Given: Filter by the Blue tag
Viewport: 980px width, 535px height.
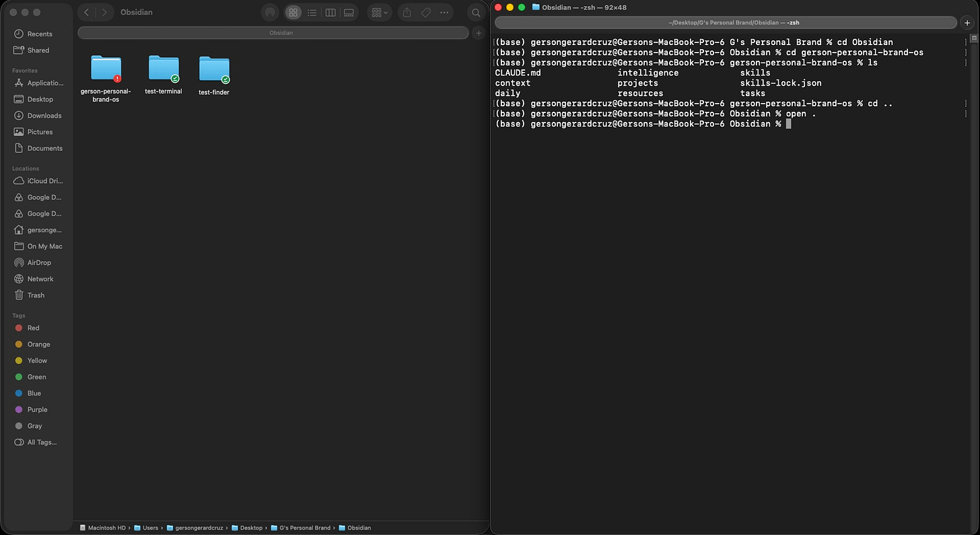Looking at the screenshot, I should [x=28, y=393].
